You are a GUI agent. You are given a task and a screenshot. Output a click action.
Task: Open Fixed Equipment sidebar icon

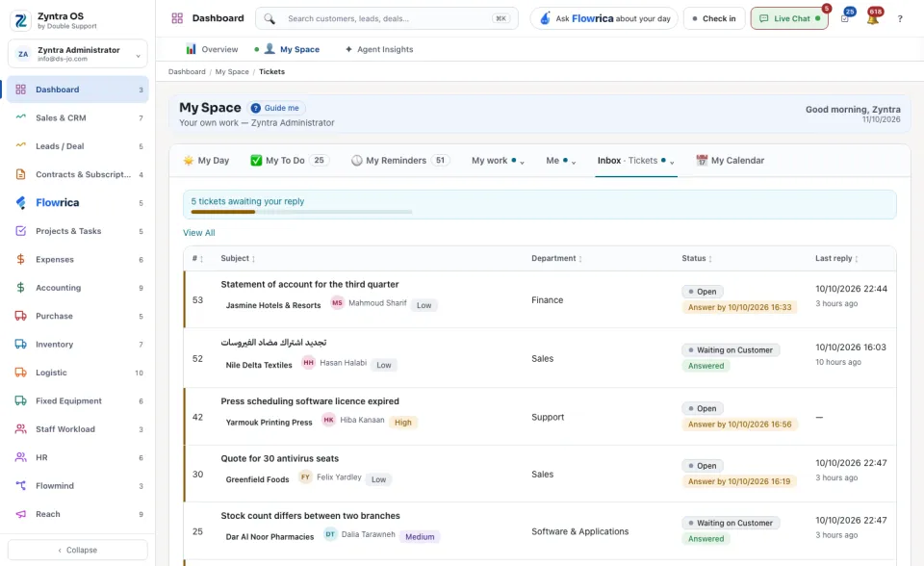(20, 400)
